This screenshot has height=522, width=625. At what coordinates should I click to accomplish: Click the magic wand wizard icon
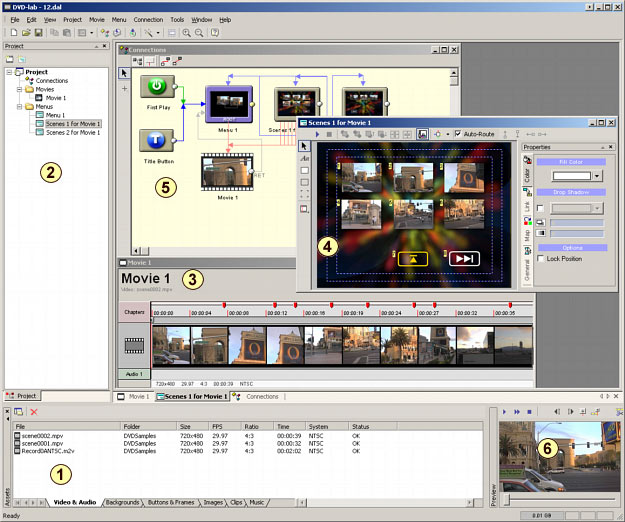pos(148,33)
